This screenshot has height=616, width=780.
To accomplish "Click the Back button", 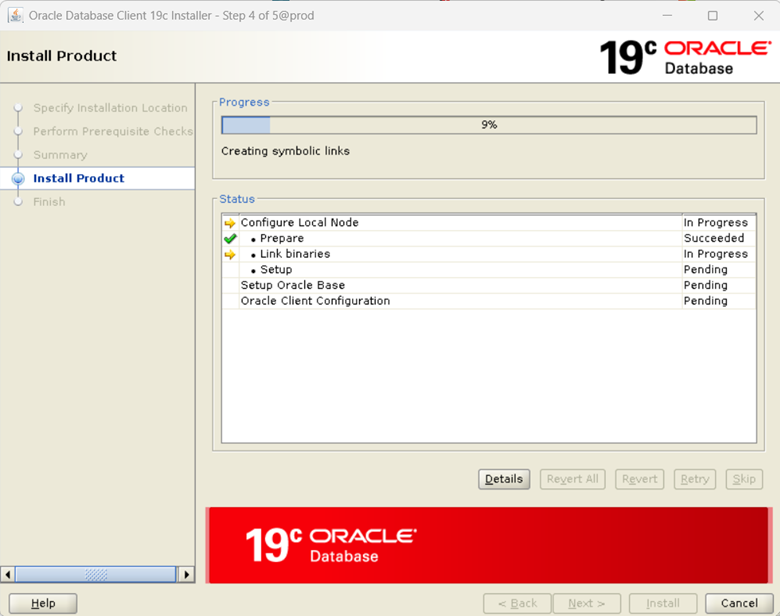I will (517, 604).
